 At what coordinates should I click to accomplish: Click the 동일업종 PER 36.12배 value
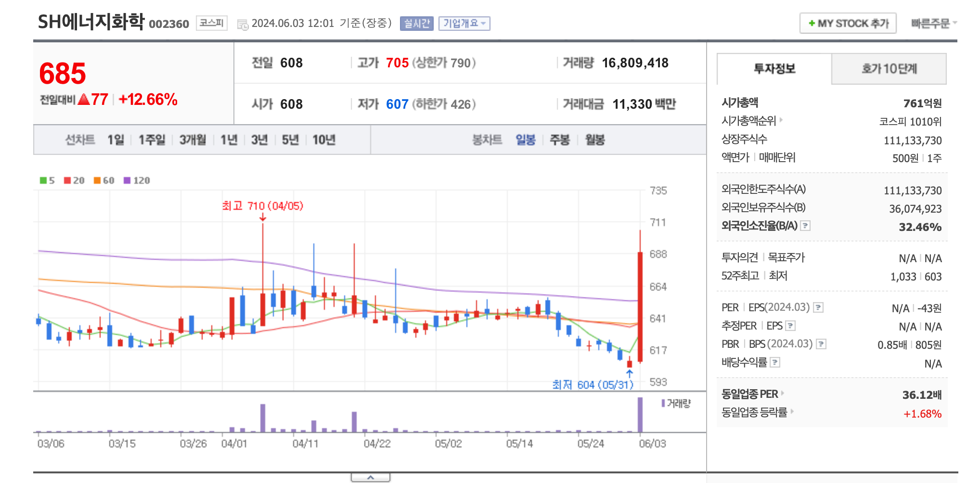(922, 395)
